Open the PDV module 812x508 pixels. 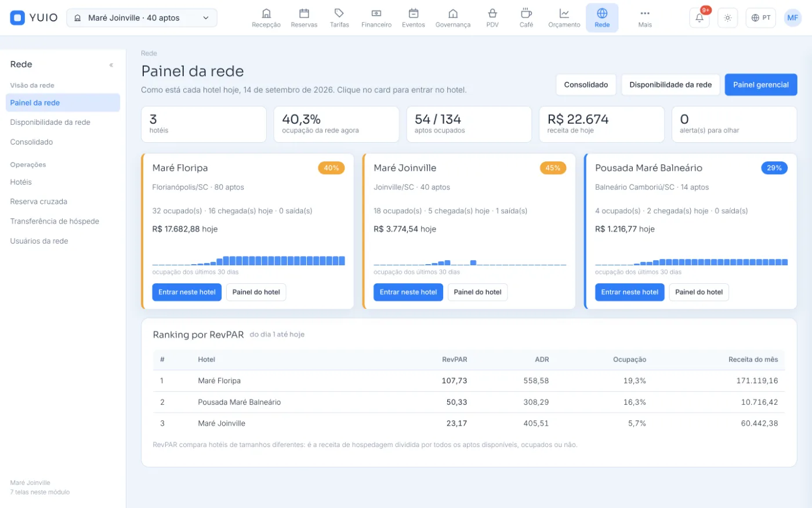492,18
